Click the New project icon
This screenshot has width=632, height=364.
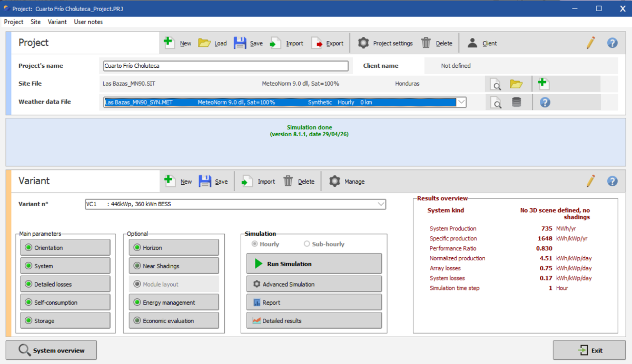coord(169,43)
